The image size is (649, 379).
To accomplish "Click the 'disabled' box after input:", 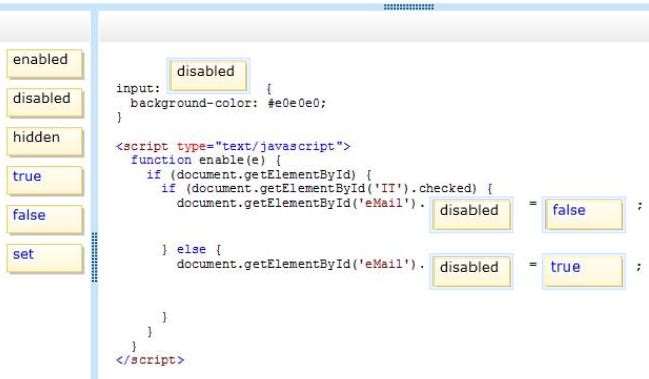I will [208, 75].
